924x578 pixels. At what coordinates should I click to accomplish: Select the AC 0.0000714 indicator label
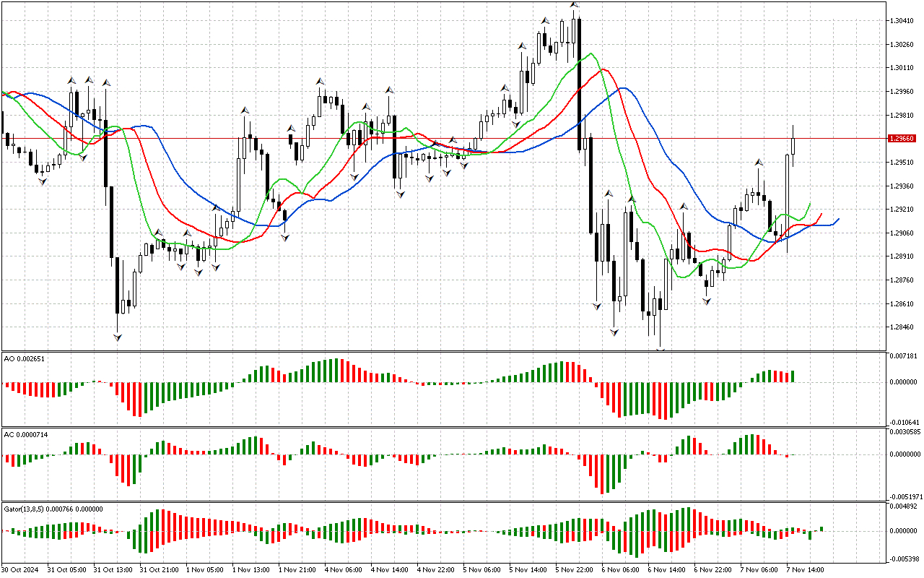26,434
